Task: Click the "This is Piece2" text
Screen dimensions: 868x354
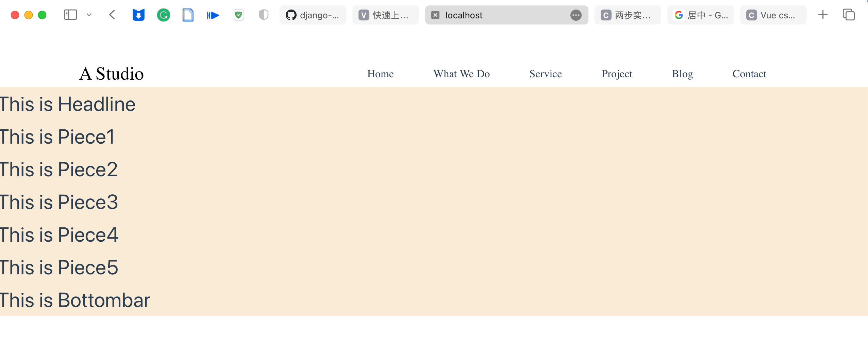Action: 59,170
